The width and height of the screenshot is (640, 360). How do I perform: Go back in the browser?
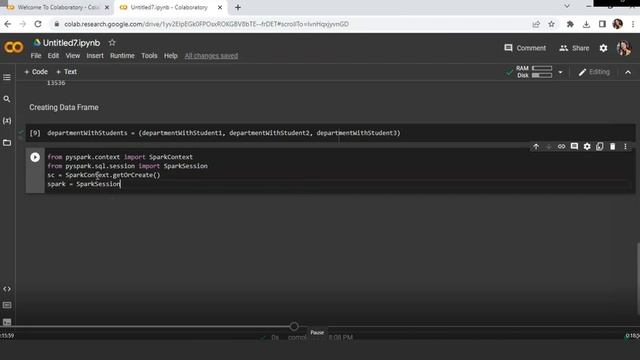8,24
